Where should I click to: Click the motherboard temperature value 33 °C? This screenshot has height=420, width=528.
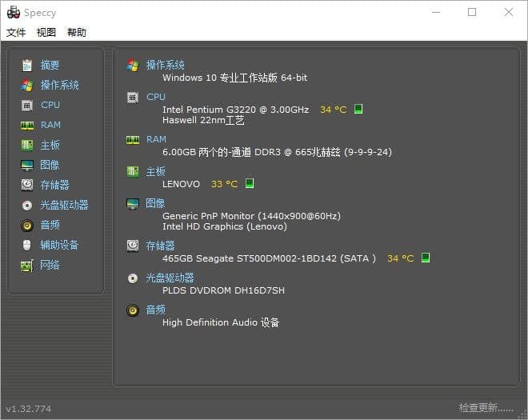pos(225,184)
